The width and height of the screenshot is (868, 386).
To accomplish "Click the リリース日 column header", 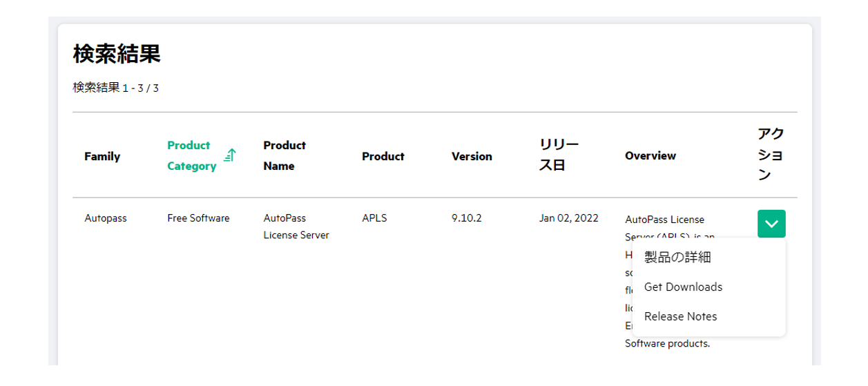I will coord(559,155).
